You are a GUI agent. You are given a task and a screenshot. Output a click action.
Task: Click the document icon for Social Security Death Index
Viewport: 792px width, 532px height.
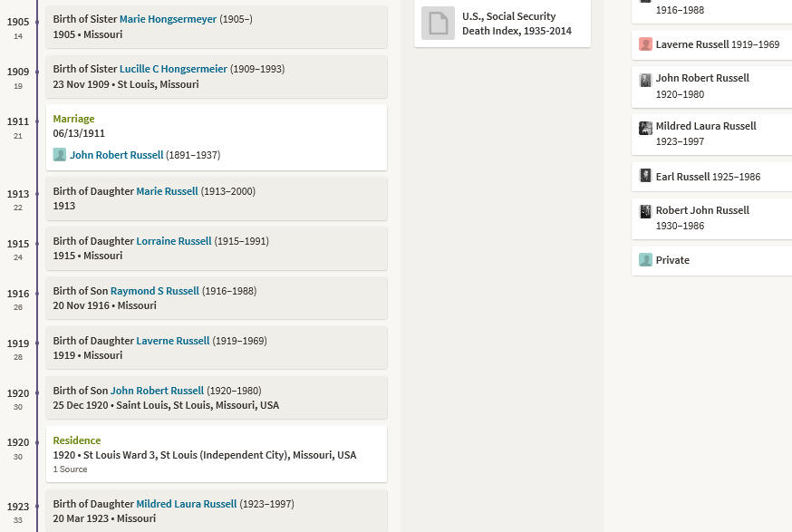click(438, 24)
